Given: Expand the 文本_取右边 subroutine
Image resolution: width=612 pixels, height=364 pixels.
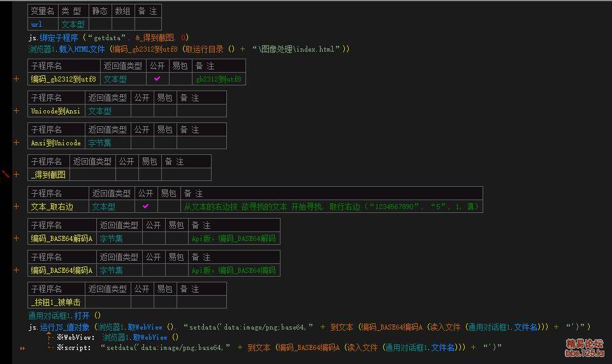Looking at the screenshot, I should pos(16,207).
